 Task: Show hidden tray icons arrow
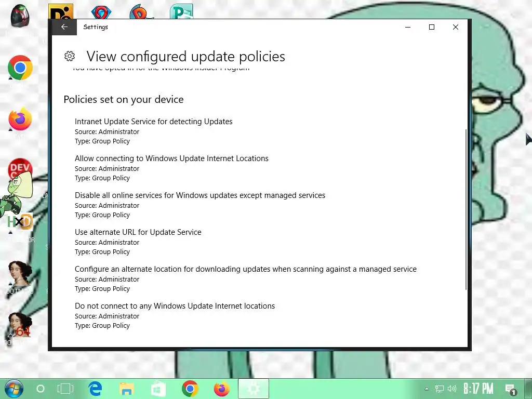(427, 389)
